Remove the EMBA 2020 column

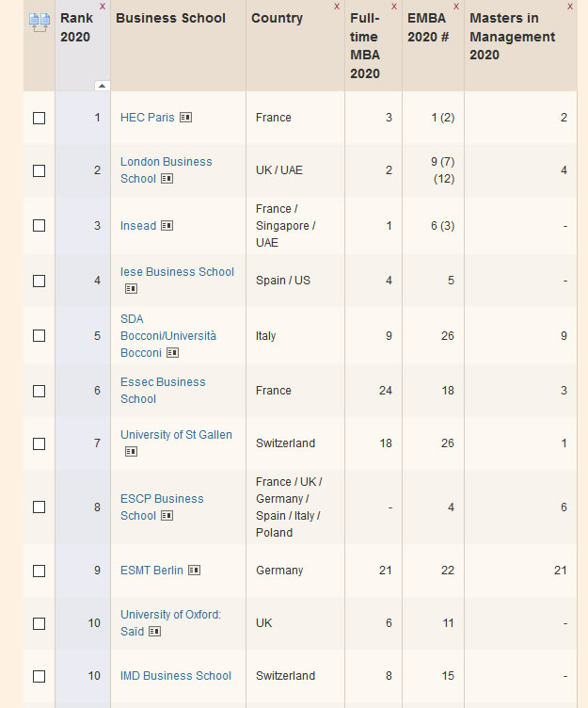click(456, 7)
